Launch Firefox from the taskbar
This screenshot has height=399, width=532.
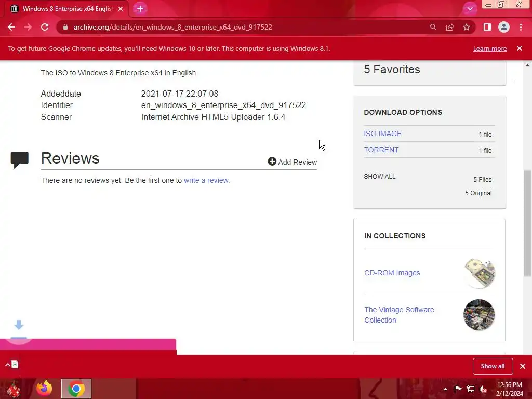44,389
